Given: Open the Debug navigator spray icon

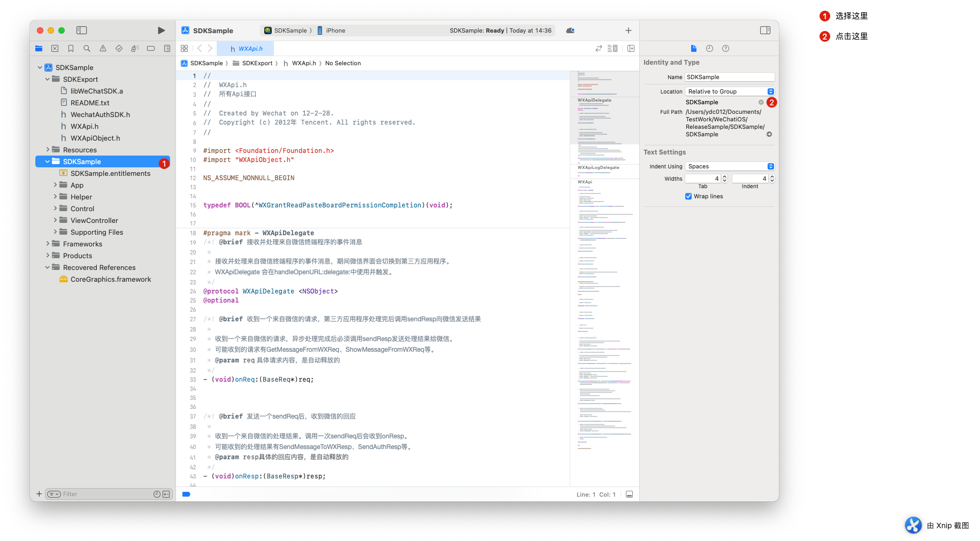Looking at the screenshot, I should point(135,49).
